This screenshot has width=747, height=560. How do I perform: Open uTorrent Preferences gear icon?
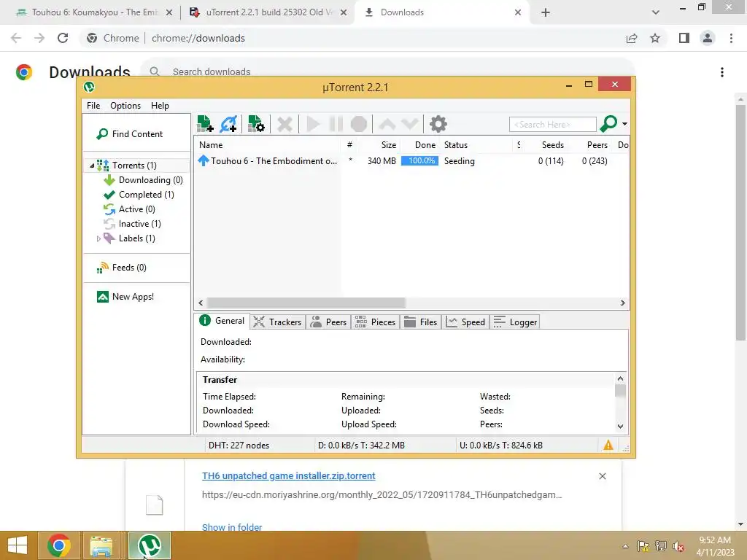[x=438, y=124]
